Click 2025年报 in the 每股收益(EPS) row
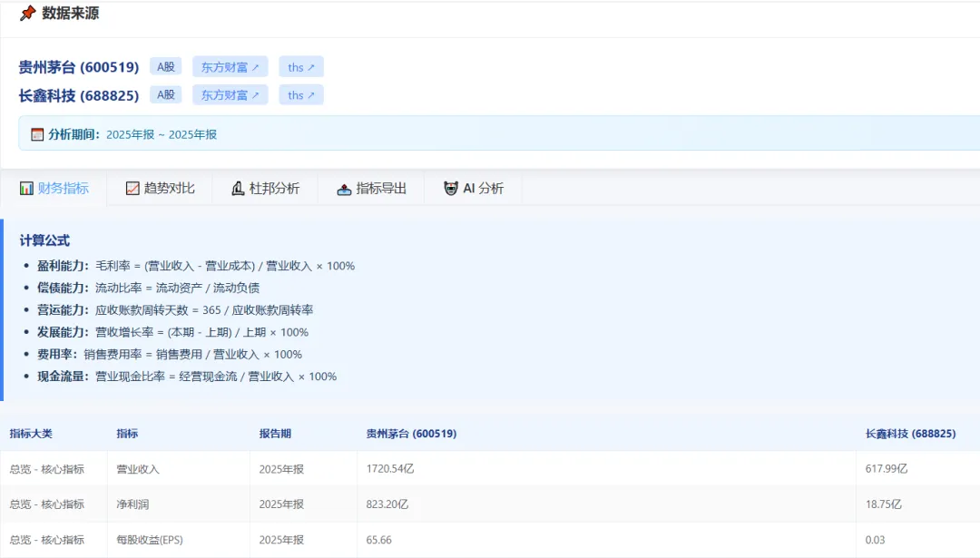 pyautogui.click(x=281, y=540)
